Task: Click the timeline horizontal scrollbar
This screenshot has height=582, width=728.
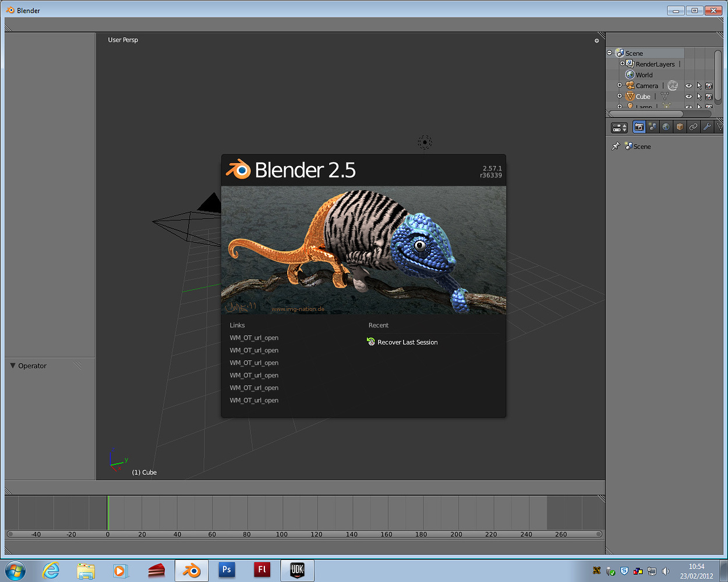Action: coord(304,534)
